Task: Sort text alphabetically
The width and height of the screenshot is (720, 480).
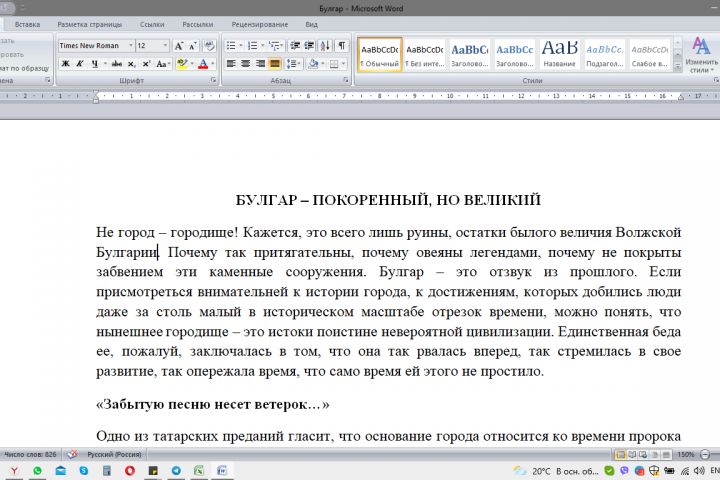Action: click(325, 45)
